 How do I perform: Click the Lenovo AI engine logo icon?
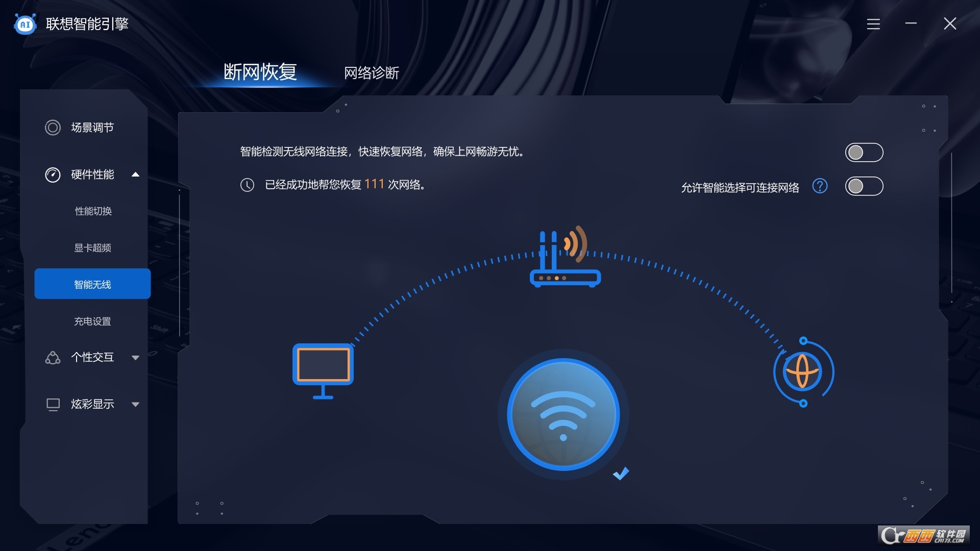[25, 23]
